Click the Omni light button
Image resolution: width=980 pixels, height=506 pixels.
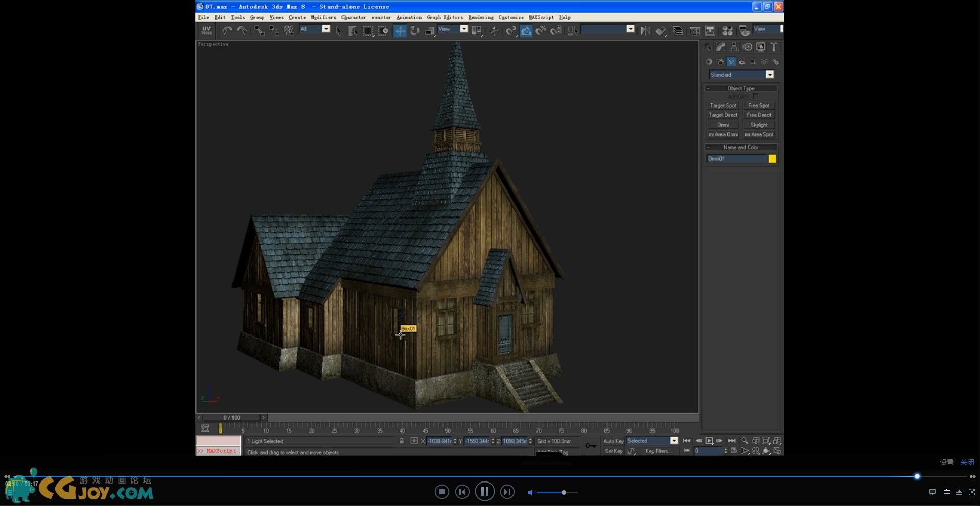(x=722, y=125)
